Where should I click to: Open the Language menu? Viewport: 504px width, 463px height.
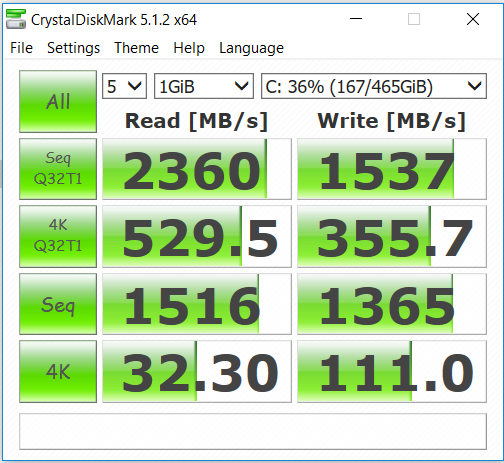point(251,48)
